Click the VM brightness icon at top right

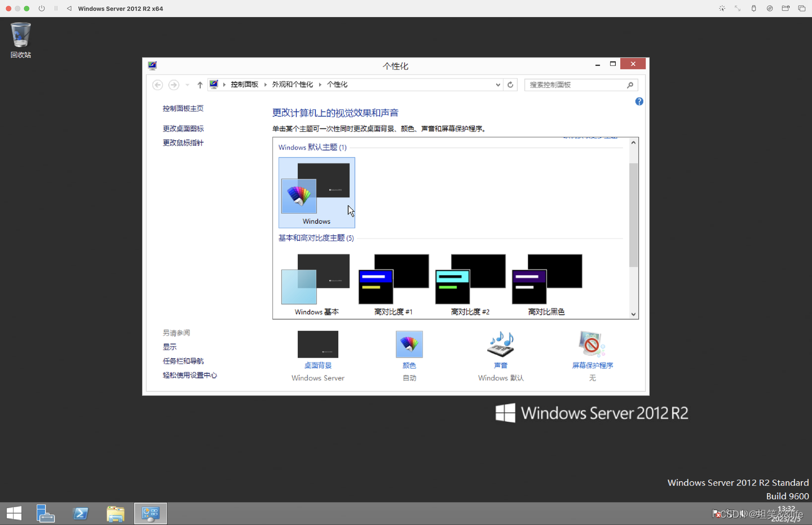(722, 8)
